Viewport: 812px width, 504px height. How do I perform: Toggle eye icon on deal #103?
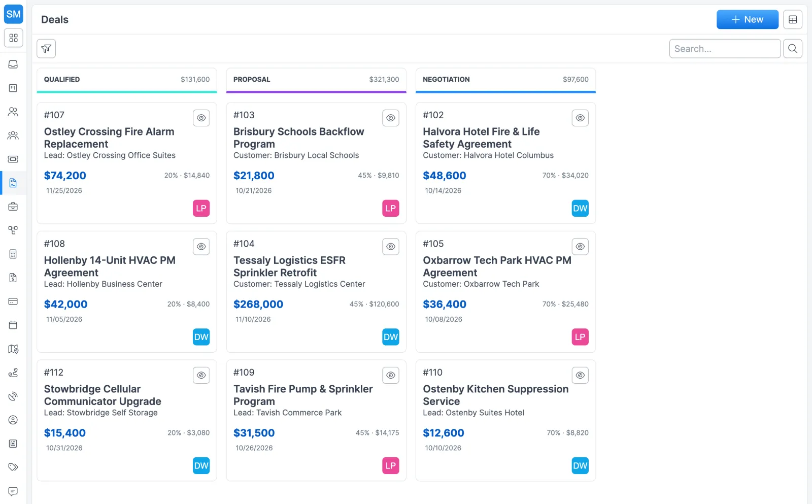391,118
